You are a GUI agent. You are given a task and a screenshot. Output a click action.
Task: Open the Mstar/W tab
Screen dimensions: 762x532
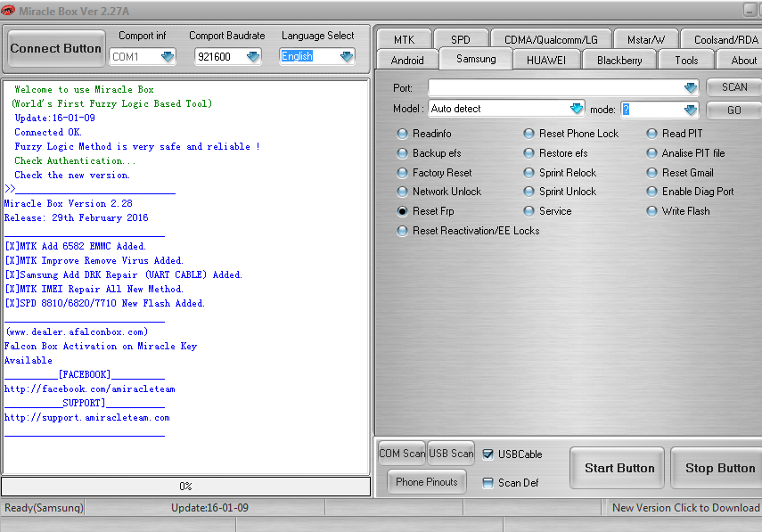tap(646, 39)
